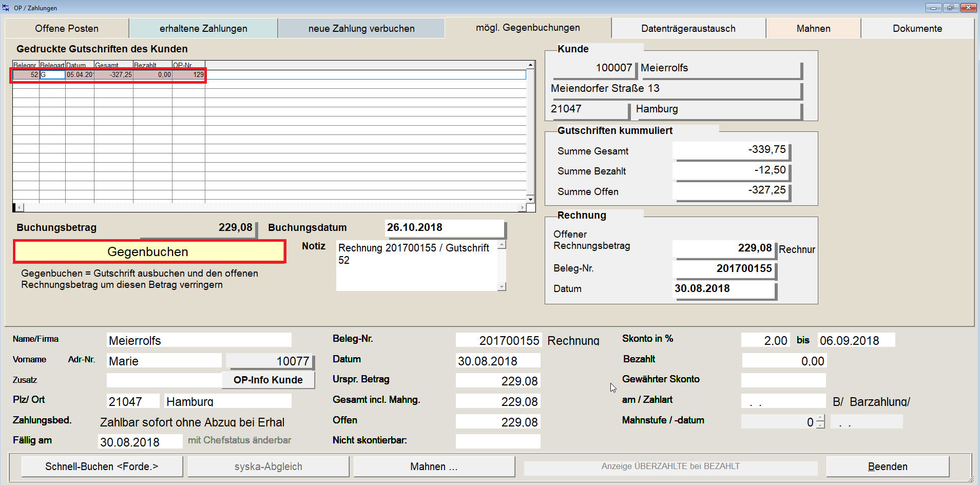Click Schnell-Buchen <Forde.> button

click(x=102, y=466)
